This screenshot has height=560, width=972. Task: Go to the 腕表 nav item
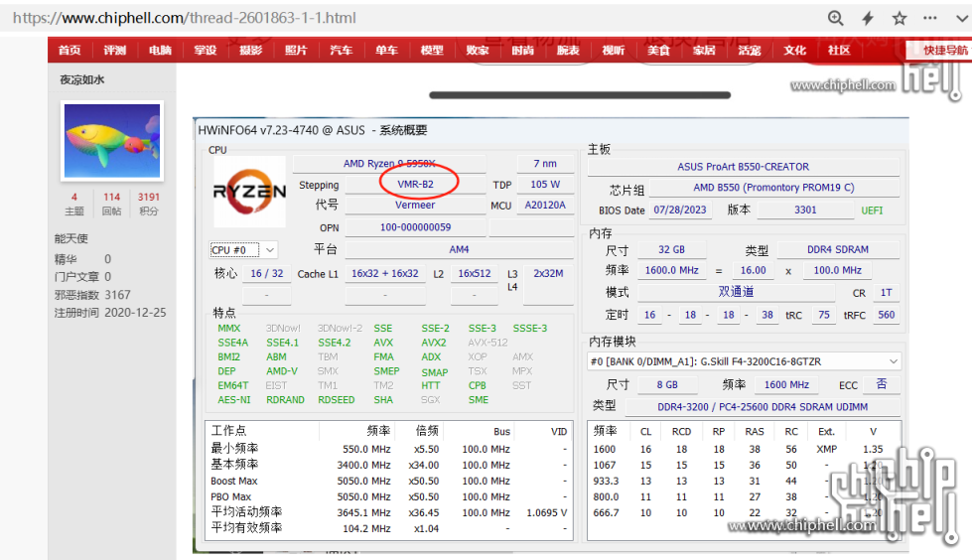pos(568,51)
